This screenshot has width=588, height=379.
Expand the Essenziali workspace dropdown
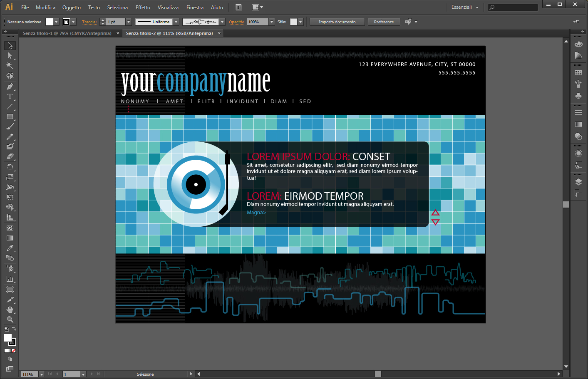[x=477, y=7]
